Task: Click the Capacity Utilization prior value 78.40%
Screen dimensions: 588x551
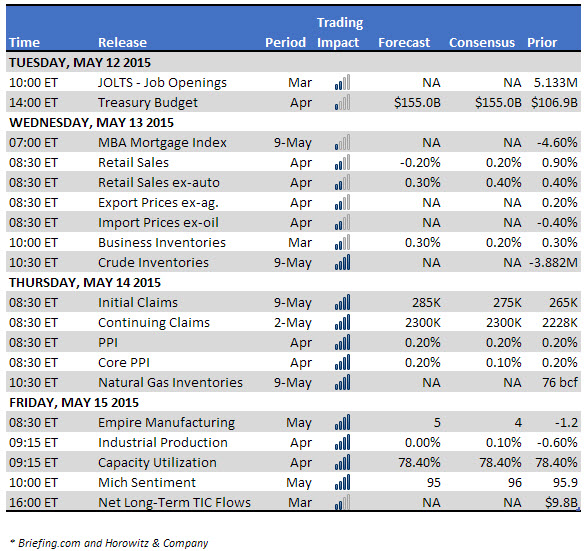Action: [556, 462]
